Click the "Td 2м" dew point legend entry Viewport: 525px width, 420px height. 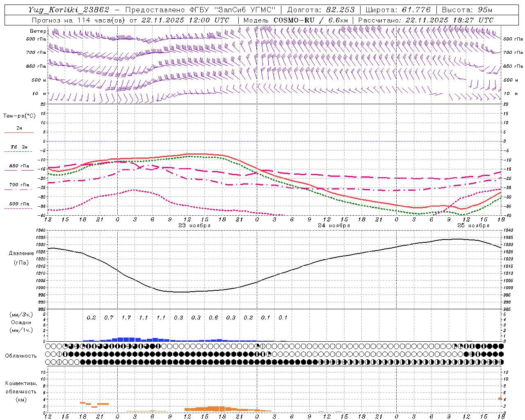coord(19,147)
